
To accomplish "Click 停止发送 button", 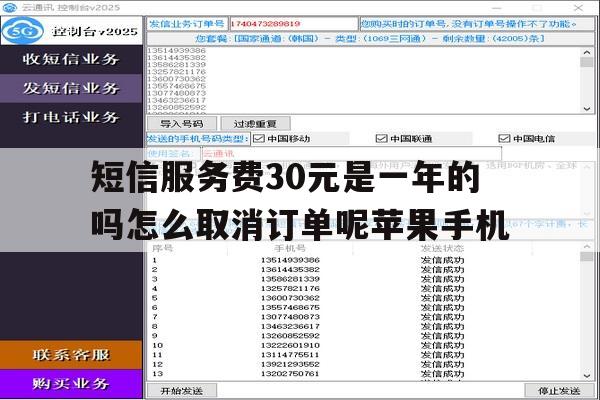I will (x=559, y=391).
